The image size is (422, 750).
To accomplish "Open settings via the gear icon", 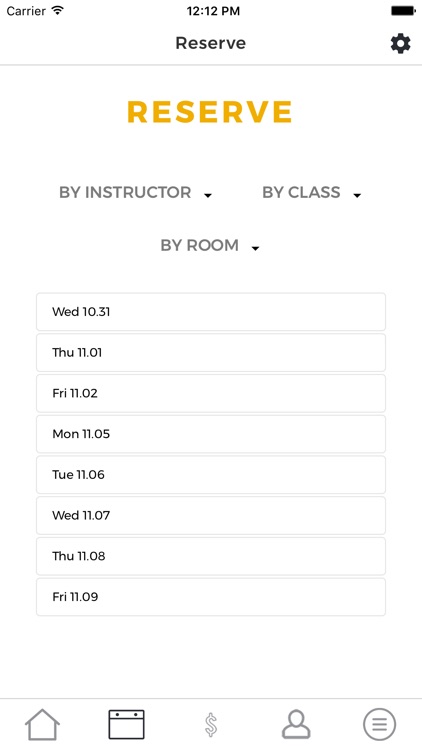I will coord(400,44).
